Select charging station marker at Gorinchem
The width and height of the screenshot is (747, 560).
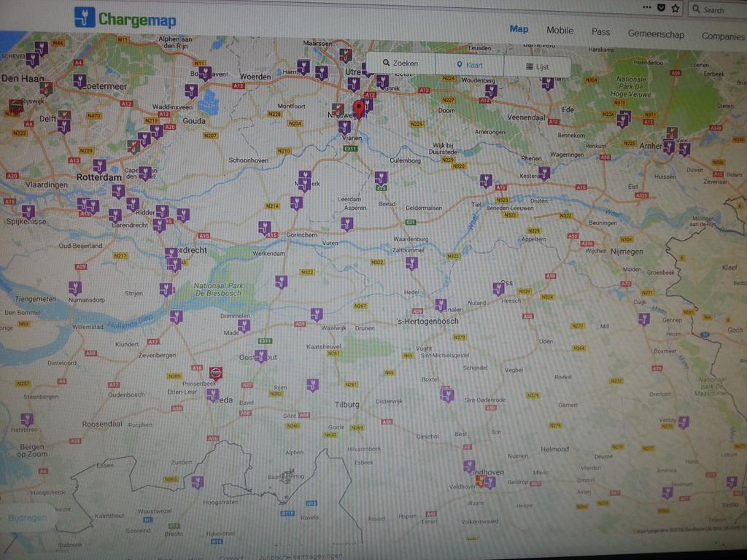click(264, 227)
